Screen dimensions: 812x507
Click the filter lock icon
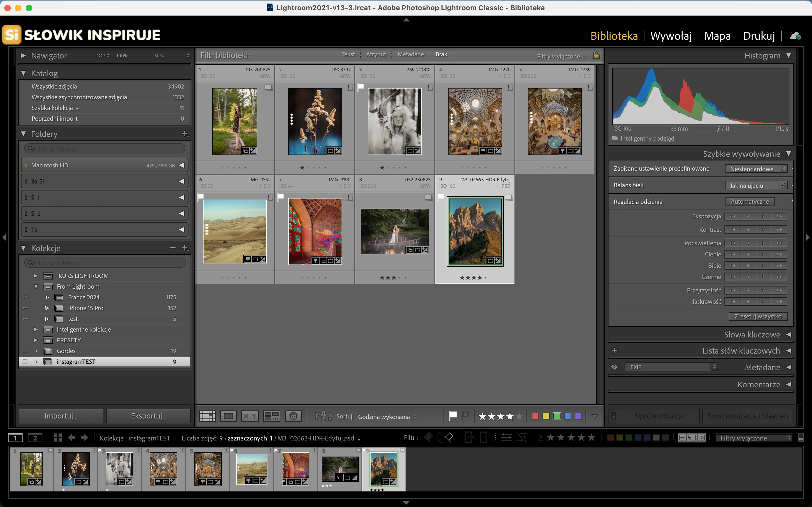[x=596, y=55]
